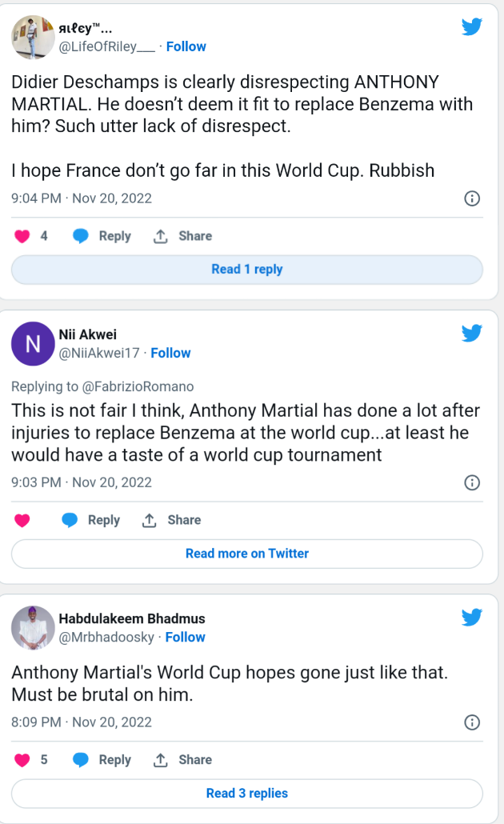Expand Read 1 reply on Riley's tweet
Screen dimensions: 504x824
pos(246,270)
